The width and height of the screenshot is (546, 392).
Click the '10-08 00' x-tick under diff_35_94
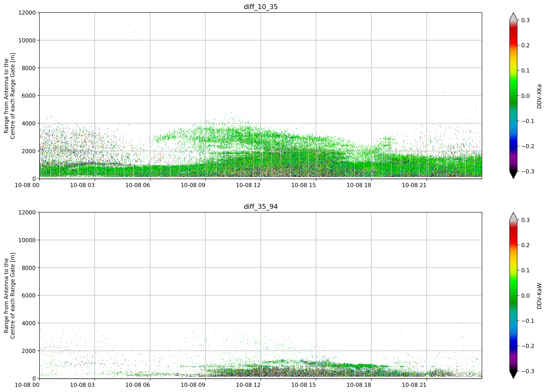(27, 385)
